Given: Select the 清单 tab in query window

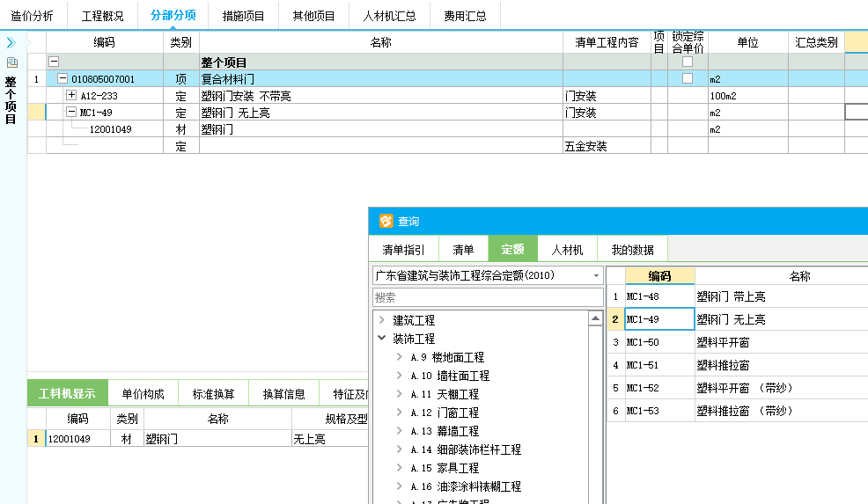Looking at the screenshot, I should (463, 250).
